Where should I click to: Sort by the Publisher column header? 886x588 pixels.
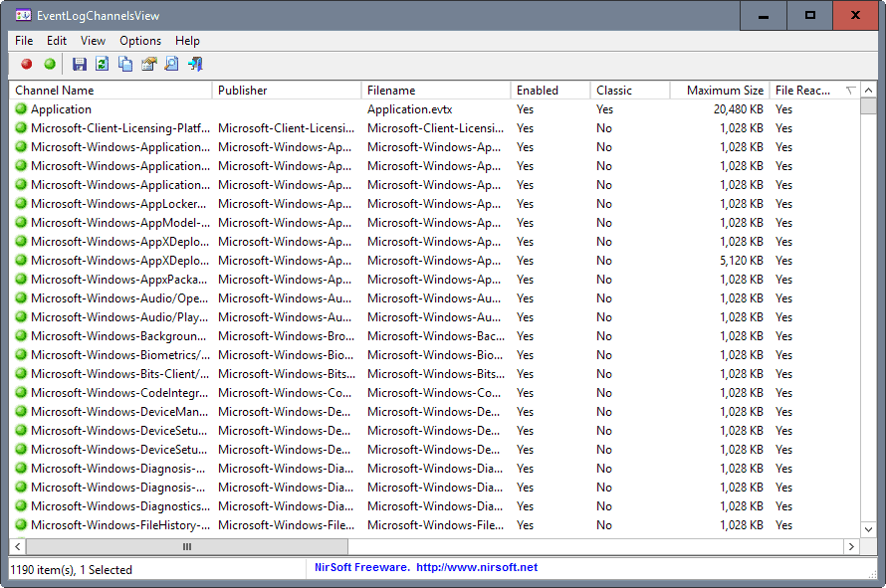287,91
